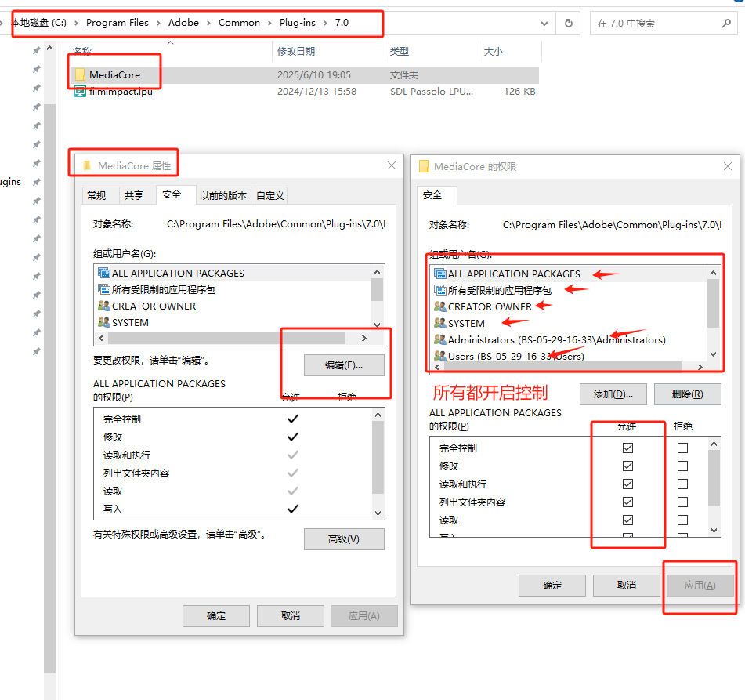Switch to the 自定义 tab

(269, 195)
